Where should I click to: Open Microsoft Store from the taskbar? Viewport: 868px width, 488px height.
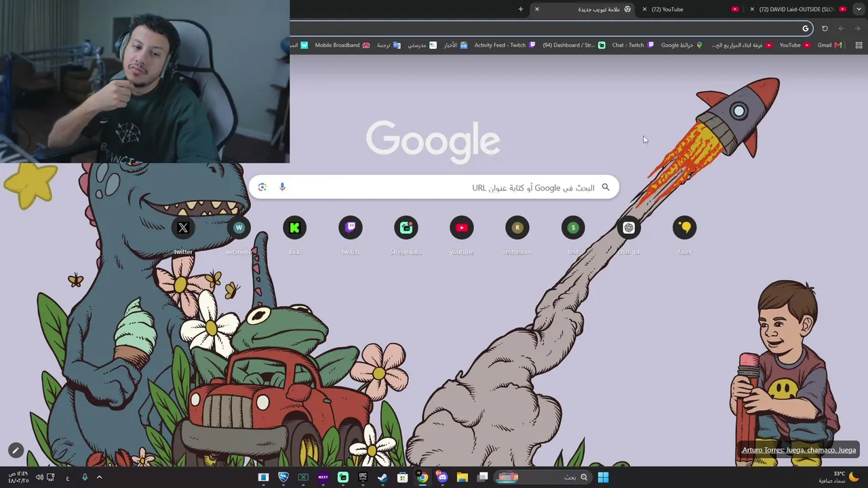pos(402,477)
